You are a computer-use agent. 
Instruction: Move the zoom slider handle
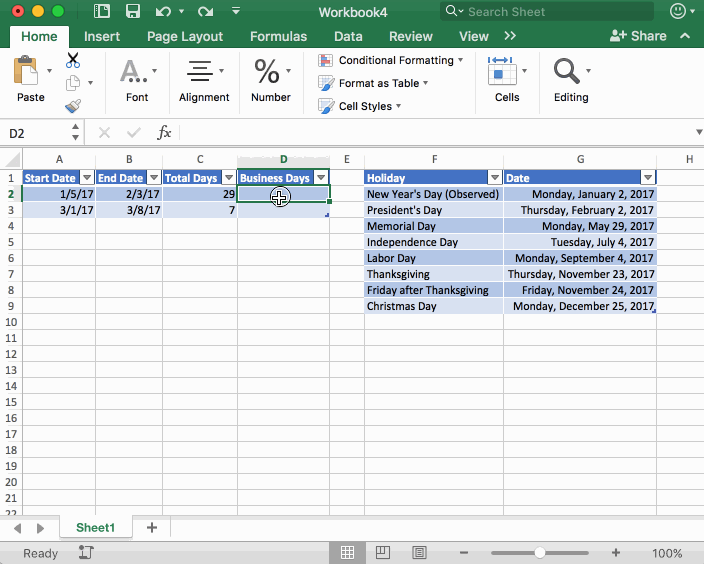pos(540,553)
